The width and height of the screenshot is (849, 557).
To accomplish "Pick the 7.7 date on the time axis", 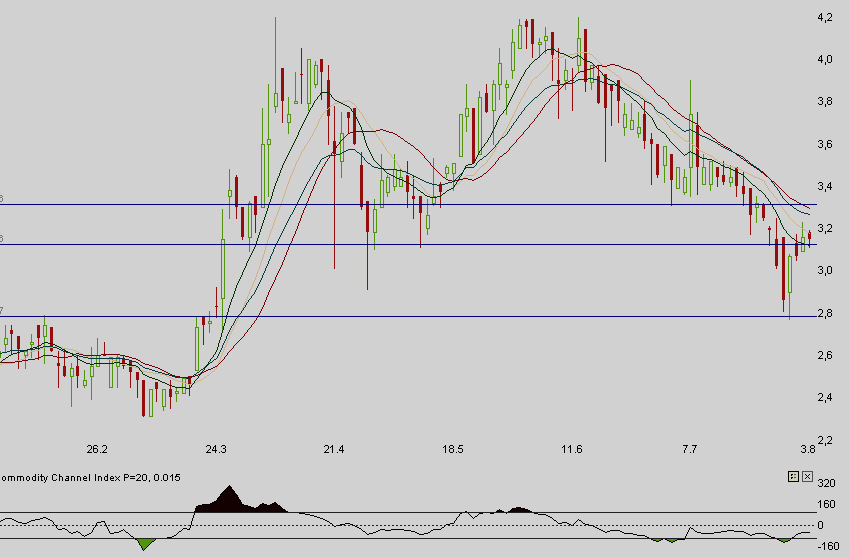I will click(689, 450).
